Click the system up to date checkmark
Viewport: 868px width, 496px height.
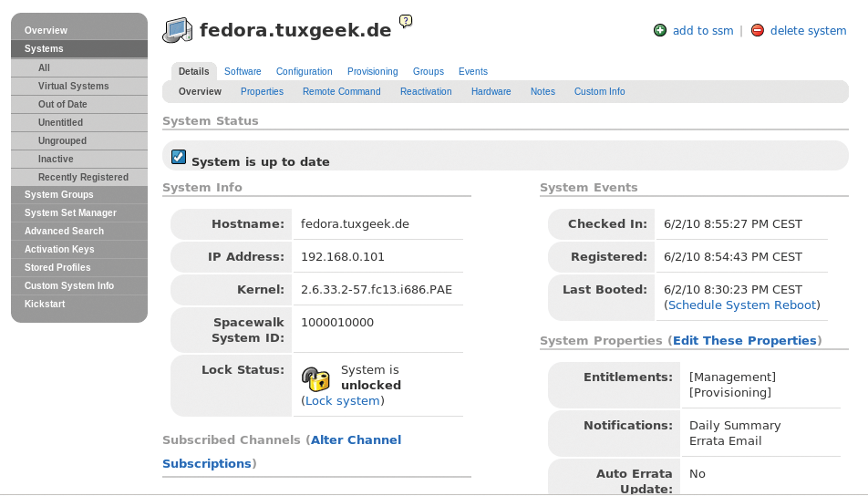tap(179, 158)
